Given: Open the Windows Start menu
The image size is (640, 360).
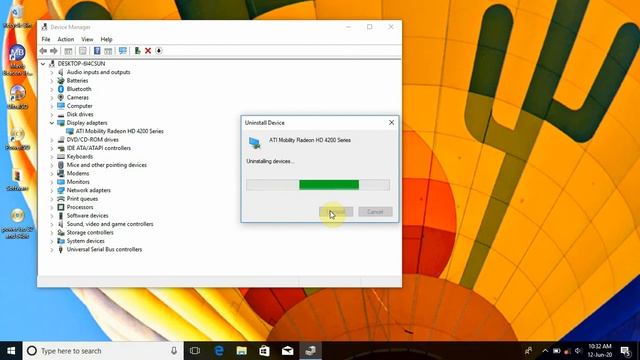Looking at the screenshot, I should pyautogui.click(x=11, y=351).
